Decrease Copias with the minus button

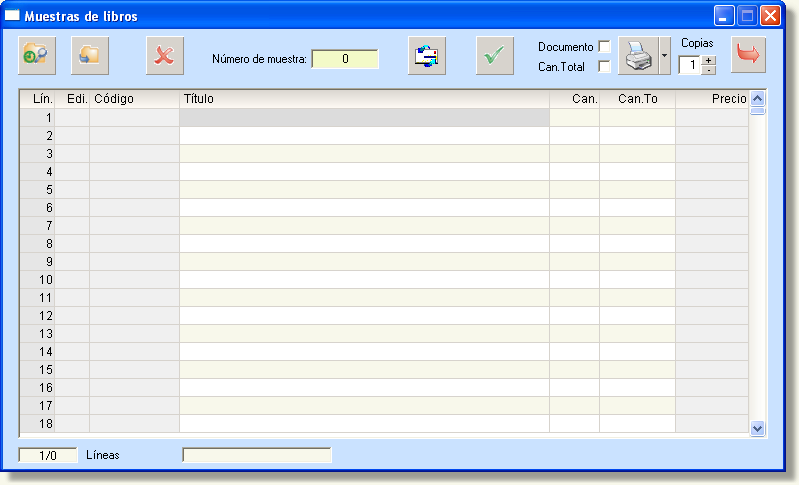(709, 70)
